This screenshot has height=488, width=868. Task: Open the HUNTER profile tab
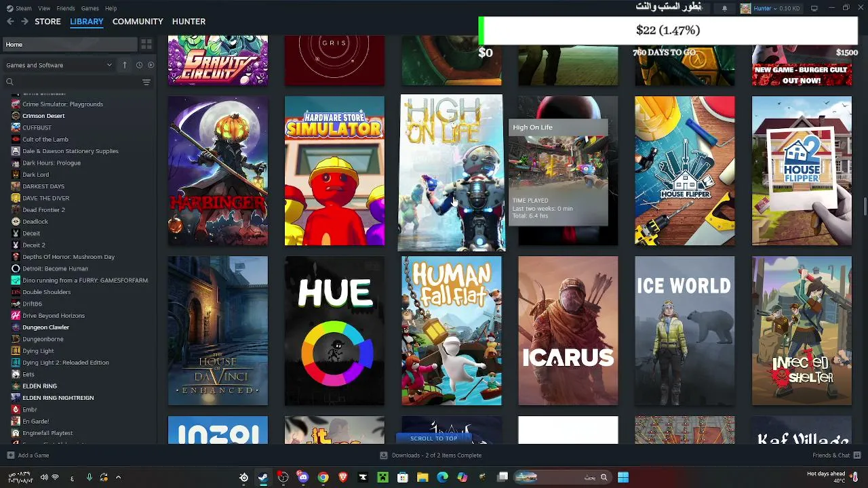pyautogui.click(x=189, y=22)
